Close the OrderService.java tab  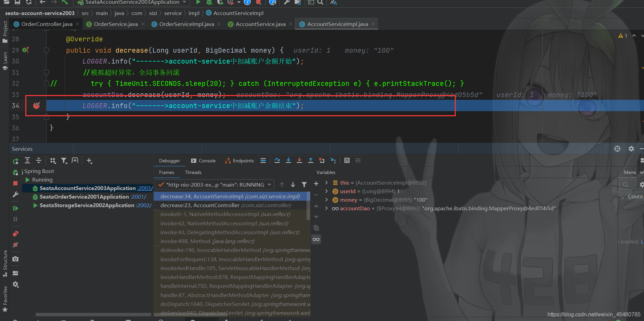pos(143,24)
